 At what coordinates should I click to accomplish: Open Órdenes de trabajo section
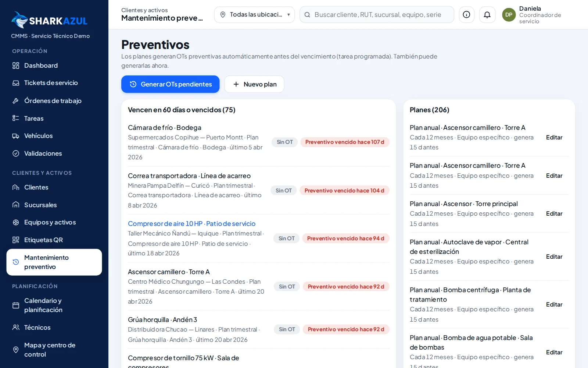(54, 101)
